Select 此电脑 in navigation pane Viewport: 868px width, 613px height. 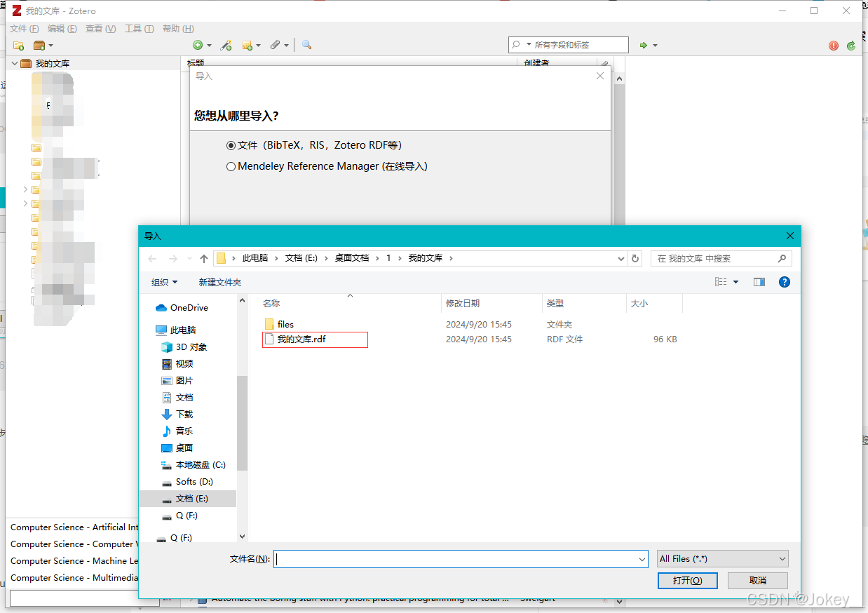(x=176, y=330)
